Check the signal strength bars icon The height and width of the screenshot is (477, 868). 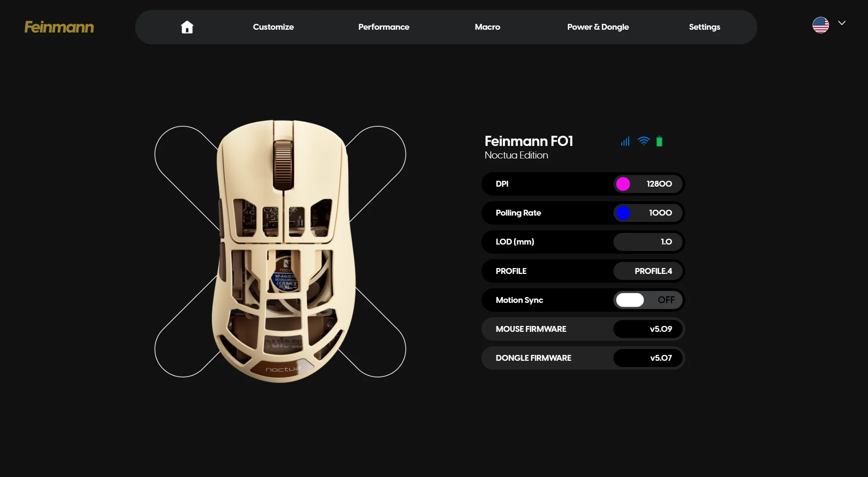[625, 141]
